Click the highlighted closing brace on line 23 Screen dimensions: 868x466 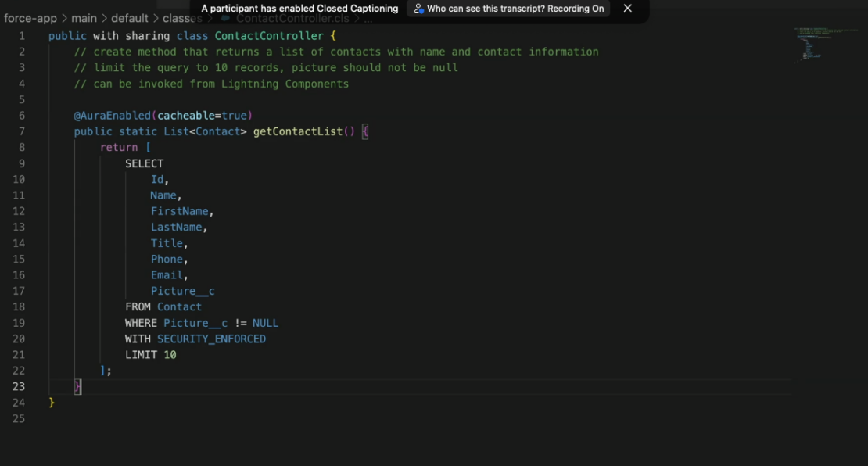77,386
